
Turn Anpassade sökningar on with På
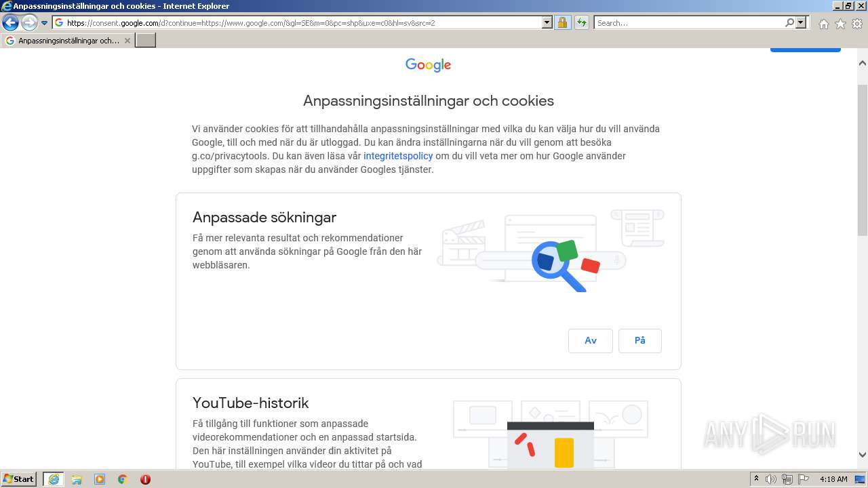pos(640,341)
